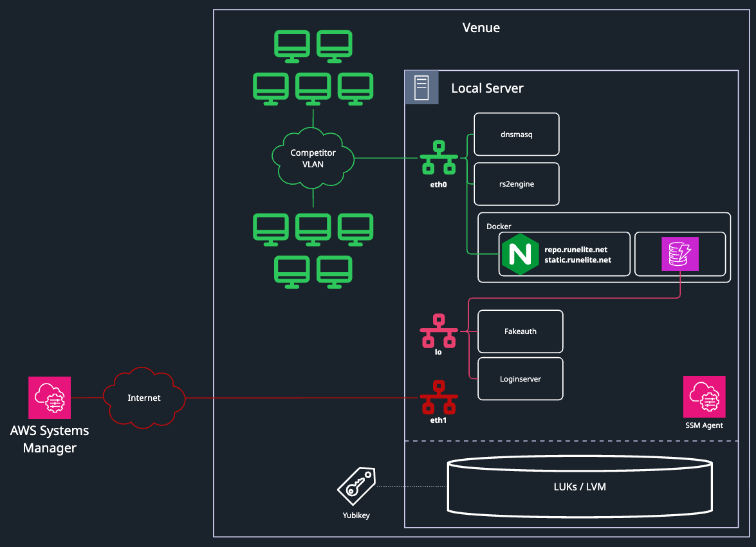Screen dimensions: 756x547
Task: Click the eth1 label text
Action: [x=438, y=420]
